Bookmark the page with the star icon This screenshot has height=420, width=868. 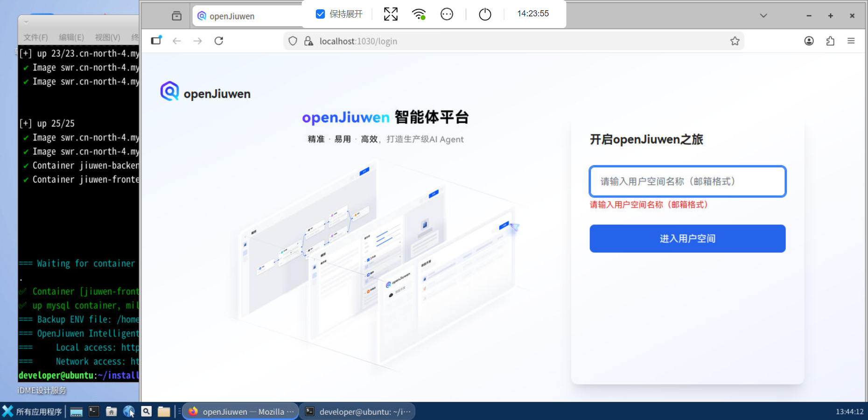[x=735, y=41]
